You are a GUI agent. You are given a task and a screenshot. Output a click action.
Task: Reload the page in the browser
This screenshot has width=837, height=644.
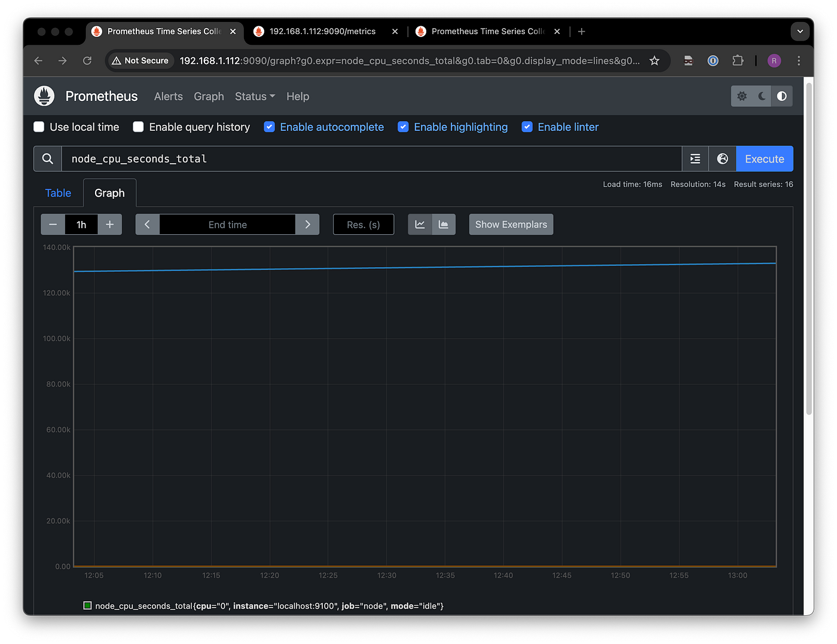(x=87, y=60)
